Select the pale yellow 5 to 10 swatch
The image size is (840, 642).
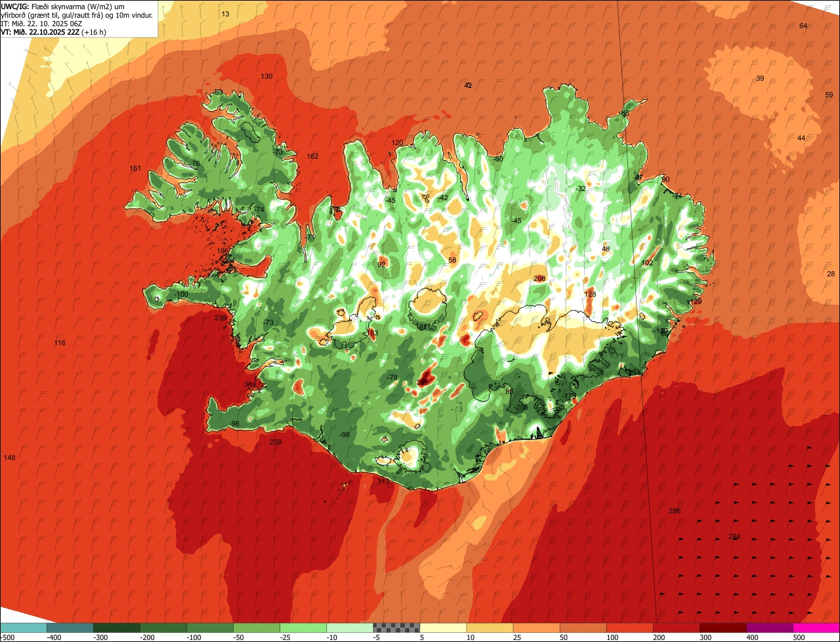tap(442, 627)
